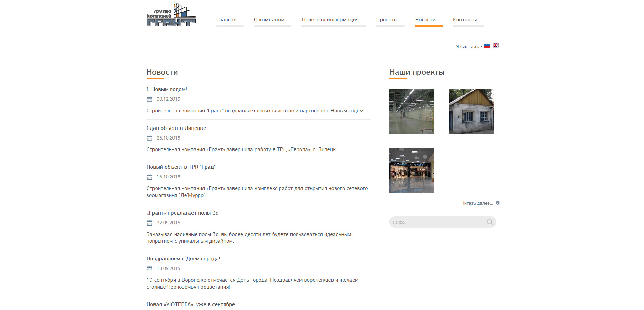Screen dimensions: 644x310
Task: Click the Язык сайта: label
Action: point(469,47)
